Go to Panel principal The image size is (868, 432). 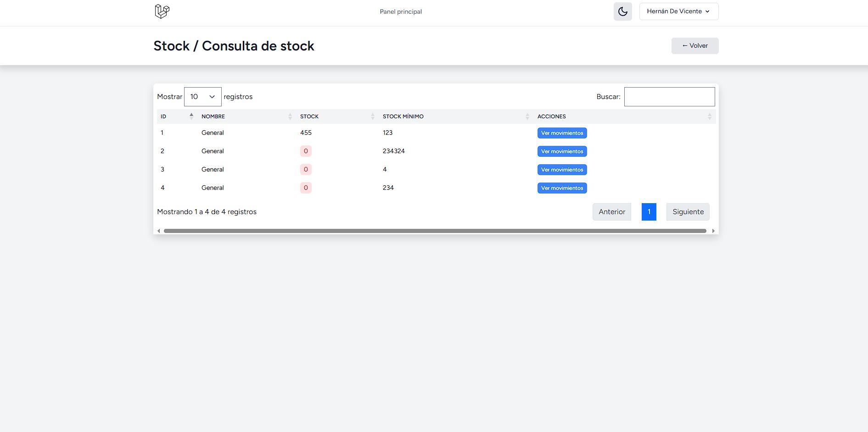(x=400, y=11)
